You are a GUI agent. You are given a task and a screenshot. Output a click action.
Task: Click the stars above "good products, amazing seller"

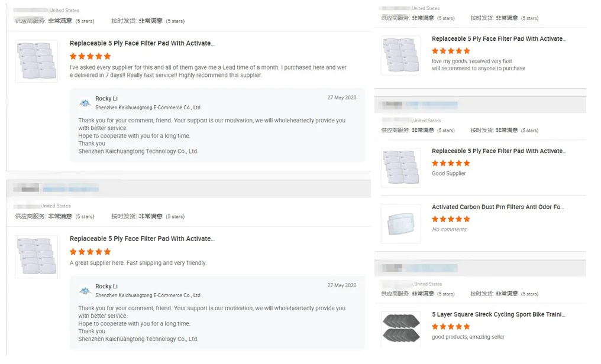451,327
